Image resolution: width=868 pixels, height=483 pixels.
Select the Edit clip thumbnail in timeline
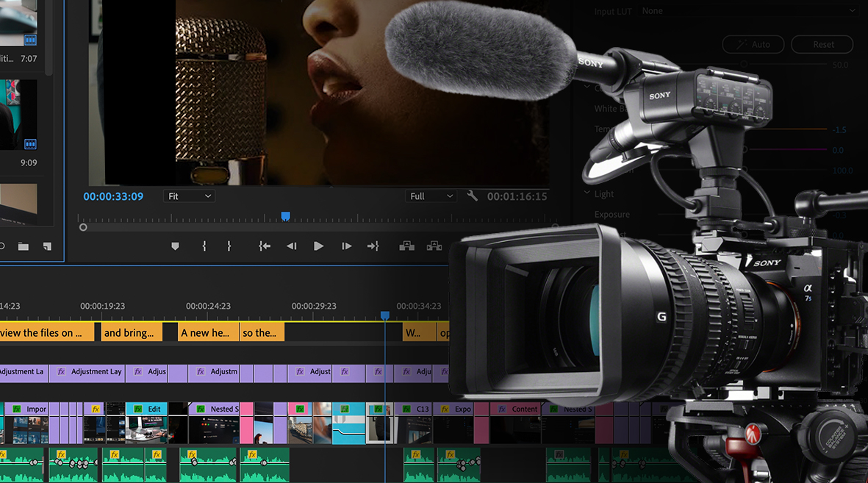tap(146, 429)
